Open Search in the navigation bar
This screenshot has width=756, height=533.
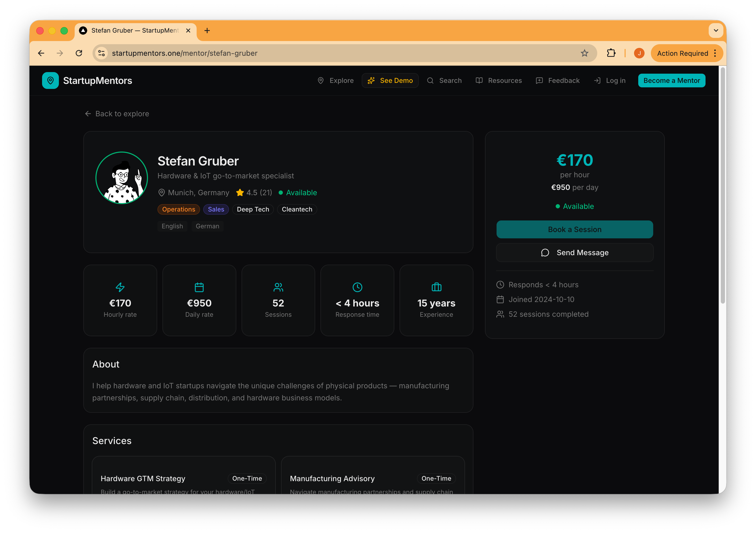(x=444, y=81)
